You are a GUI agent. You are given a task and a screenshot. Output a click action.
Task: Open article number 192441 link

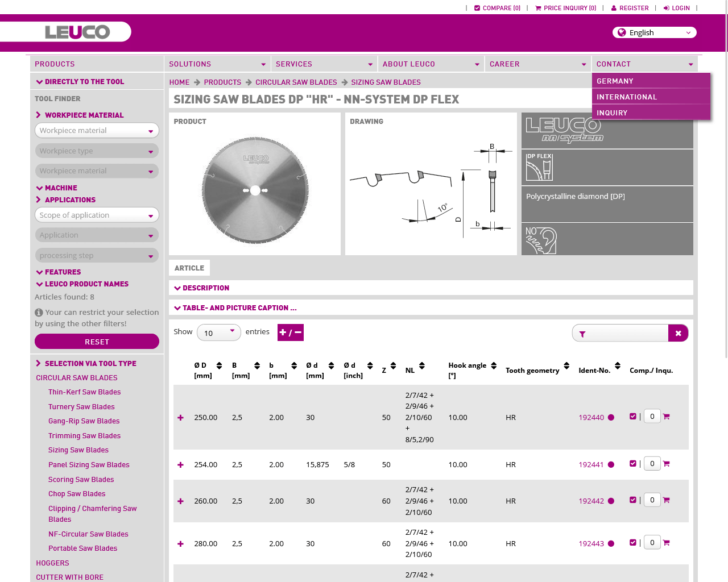(591, 465)
